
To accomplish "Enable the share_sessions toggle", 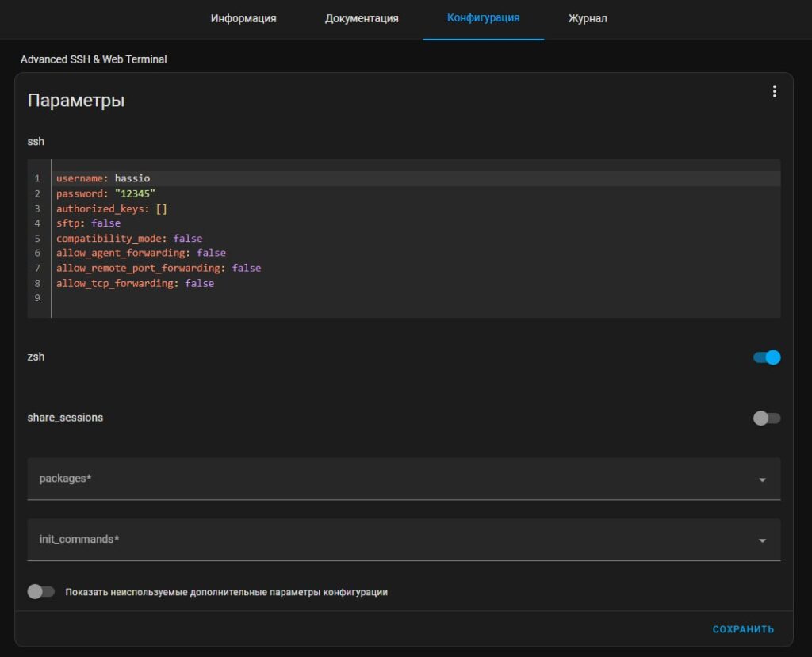I will (x=767, y=418).
